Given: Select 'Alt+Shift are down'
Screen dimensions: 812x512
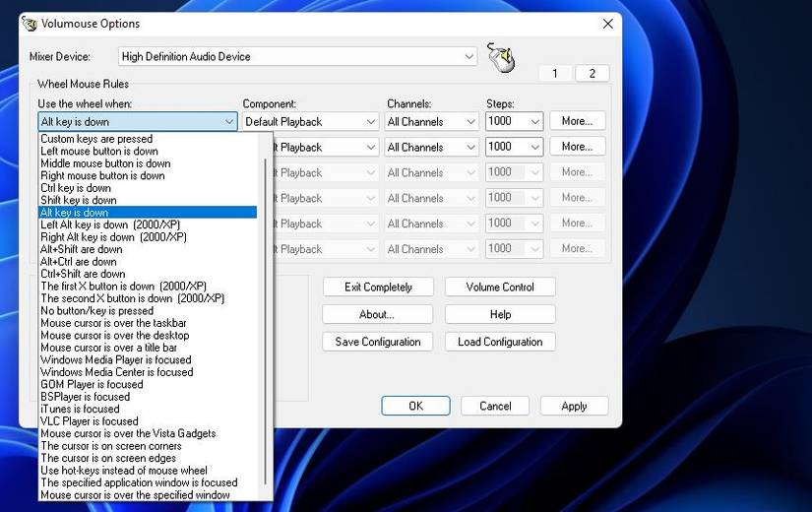Looking at the screenshot, I should 148,249.
